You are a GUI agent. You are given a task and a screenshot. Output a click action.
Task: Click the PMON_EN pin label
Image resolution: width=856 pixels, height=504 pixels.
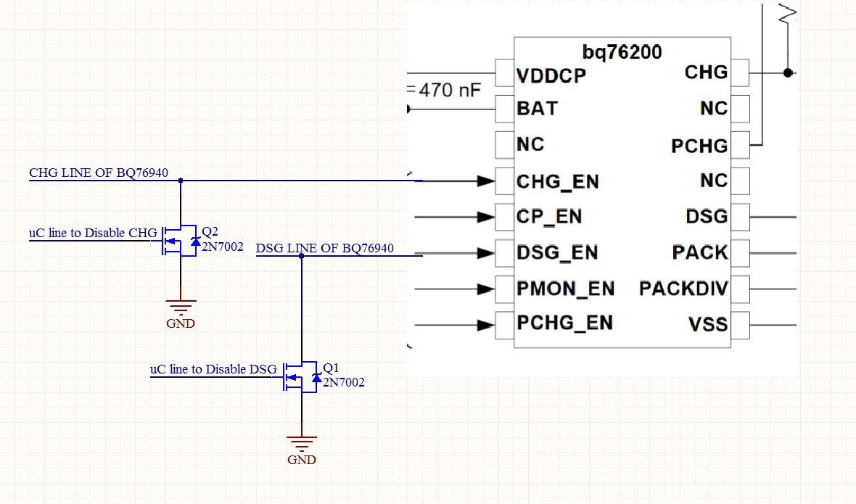click(x=566, y=289)
